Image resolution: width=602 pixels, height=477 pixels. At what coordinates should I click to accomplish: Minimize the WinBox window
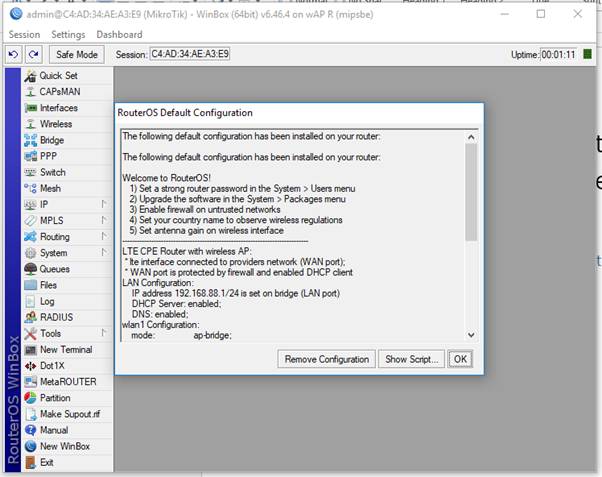[505, 14]
